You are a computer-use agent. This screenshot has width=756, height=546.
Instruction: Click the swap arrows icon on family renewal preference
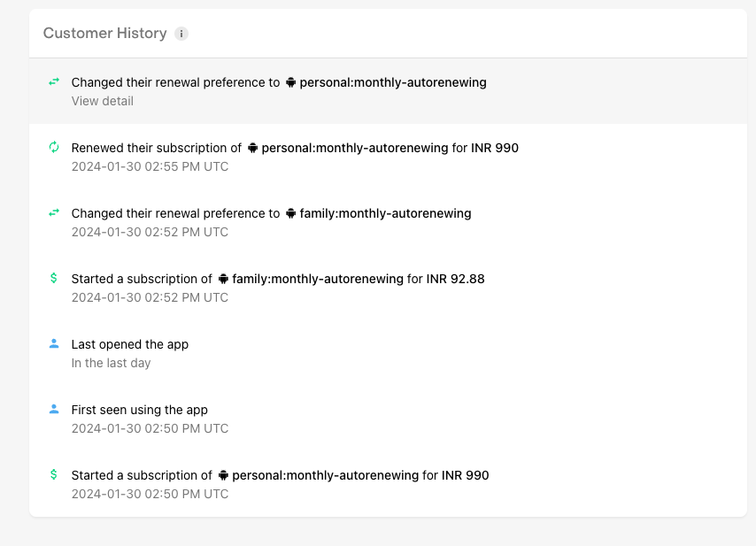(54, 212)
